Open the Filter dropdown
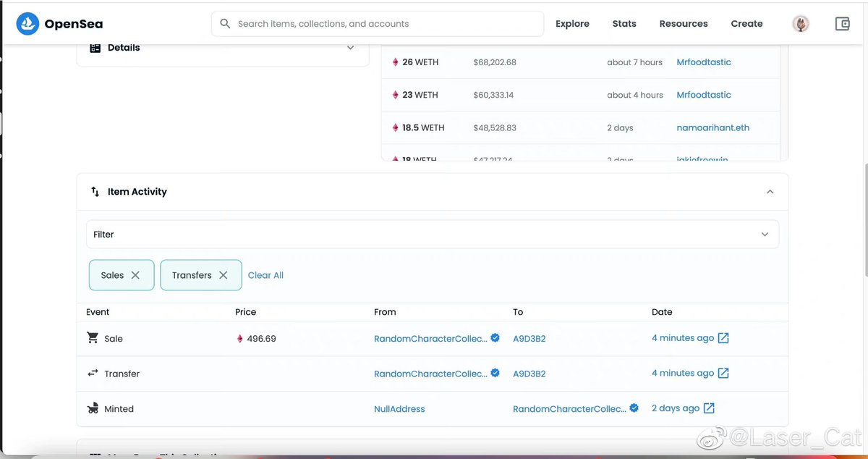The image size is (868, 459). 433,235
